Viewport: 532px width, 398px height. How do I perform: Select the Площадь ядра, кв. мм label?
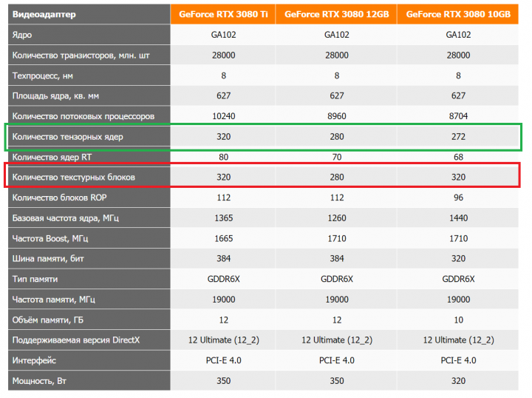(55, 96)
